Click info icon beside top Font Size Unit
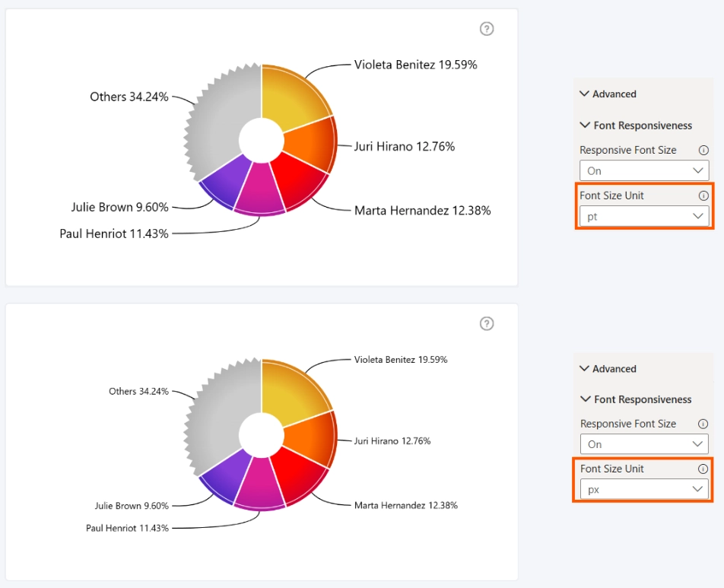This screenshot has height=588, width=724. 703,195
